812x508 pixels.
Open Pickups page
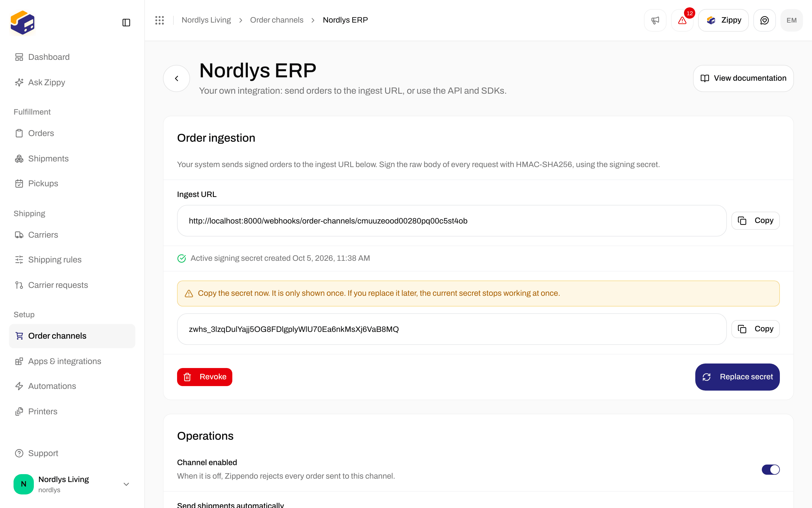pyautogui.click(x=72, y=183)
